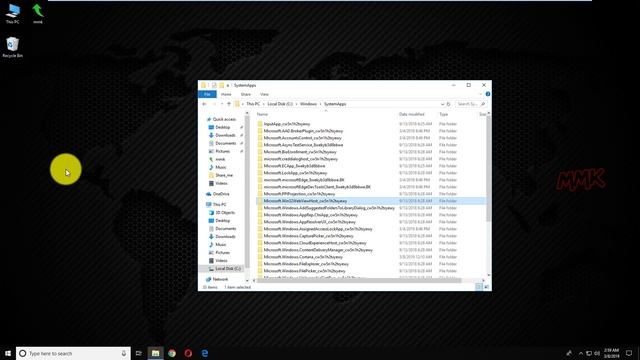Click the Windows Start button
Screen dimensions: 640x360
[x=8, y=353]
